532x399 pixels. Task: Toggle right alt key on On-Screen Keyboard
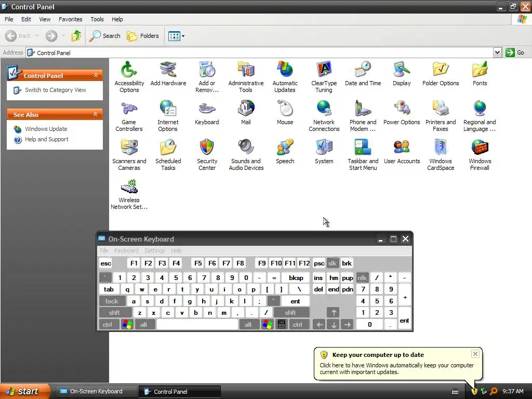[x=249, y=324]
